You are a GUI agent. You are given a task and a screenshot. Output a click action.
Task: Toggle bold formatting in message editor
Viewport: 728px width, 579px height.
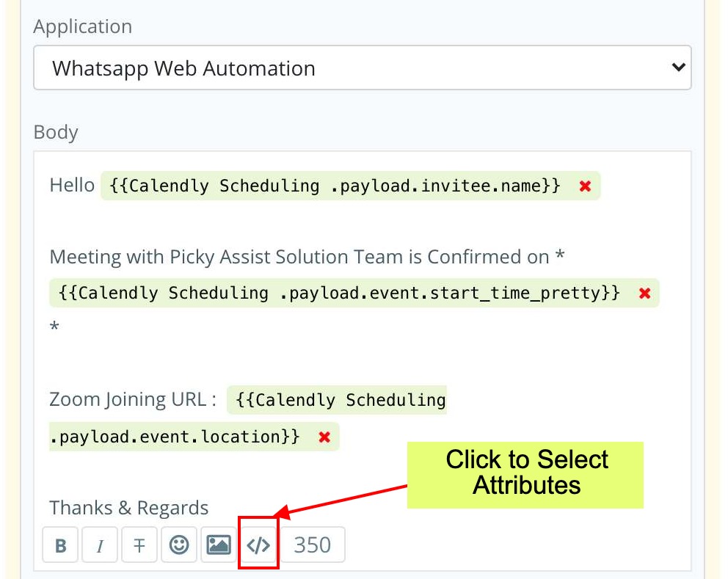[x=60, y=545]
